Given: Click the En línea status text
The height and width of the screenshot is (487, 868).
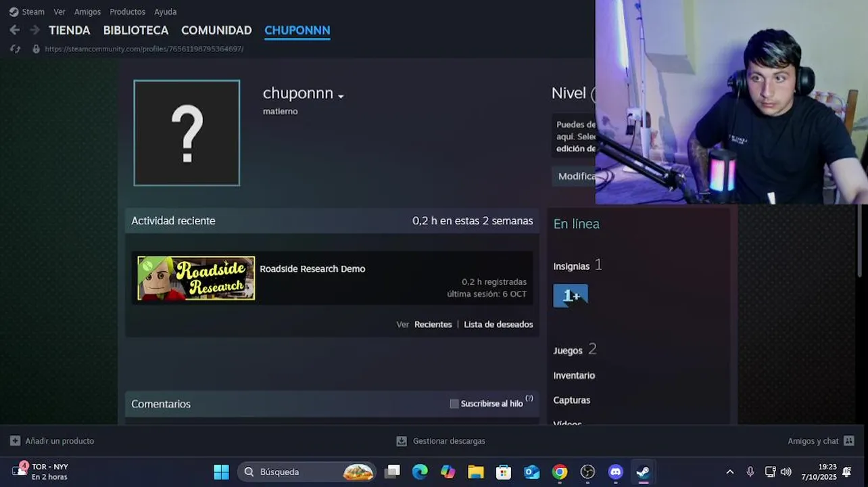Looking at the screenshot, I should [577, 224].
